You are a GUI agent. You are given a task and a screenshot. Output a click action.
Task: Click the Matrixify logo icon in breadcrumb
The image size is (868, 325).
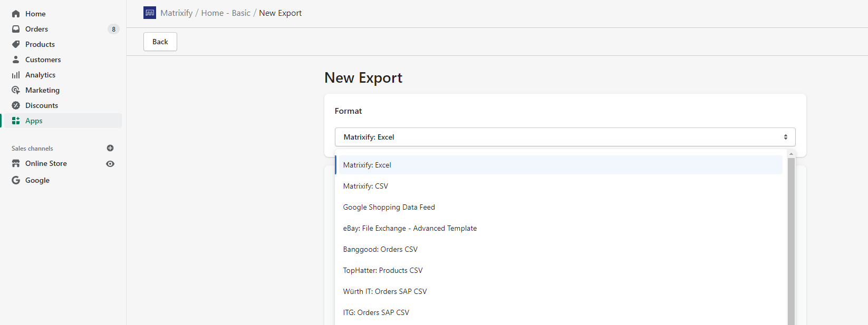(x=150, y=13)
